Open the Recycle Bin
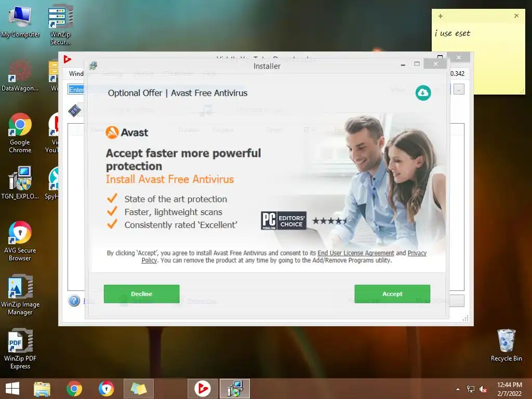Viewport: 532px width, 399px height. (x=506, y=345)
